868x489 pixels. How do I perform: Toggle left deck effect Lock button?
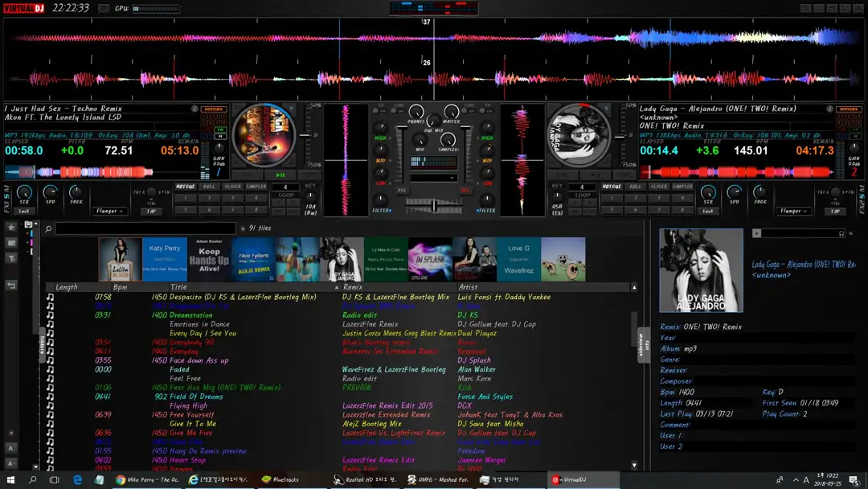24,211
